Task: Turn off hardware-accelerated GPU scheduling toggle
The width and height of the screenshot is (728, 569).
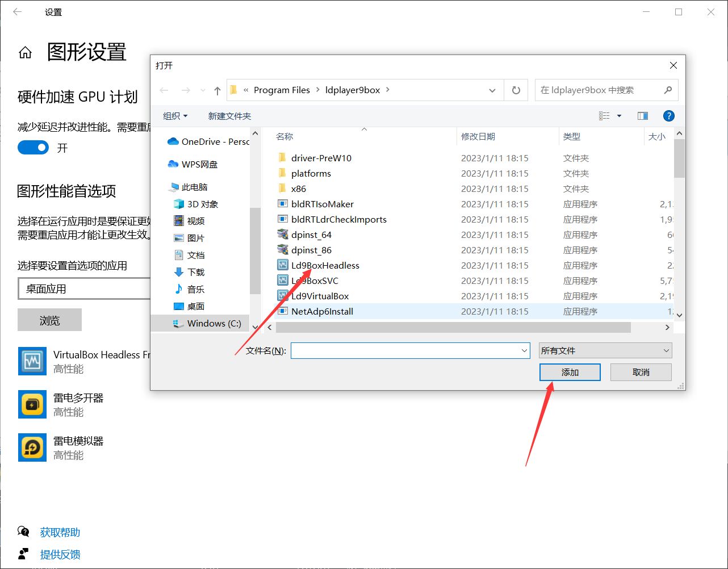Action: [33, 148]
